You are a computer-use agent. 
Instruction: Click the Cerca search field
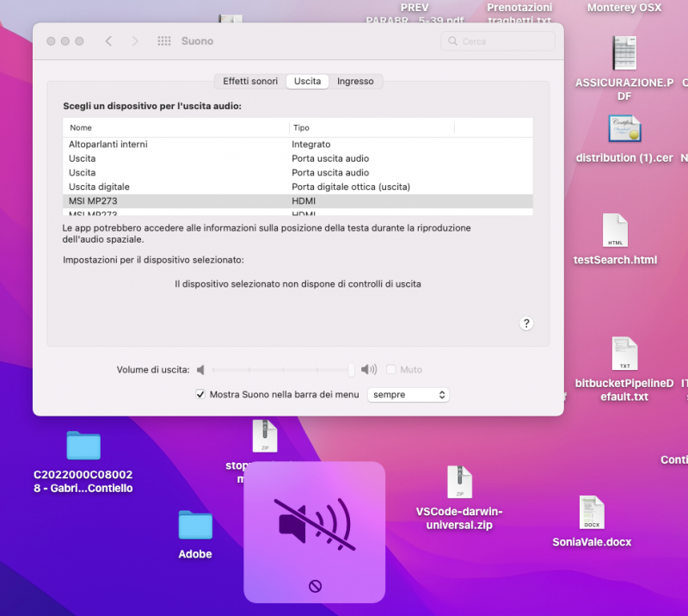[x=503, y=41]
